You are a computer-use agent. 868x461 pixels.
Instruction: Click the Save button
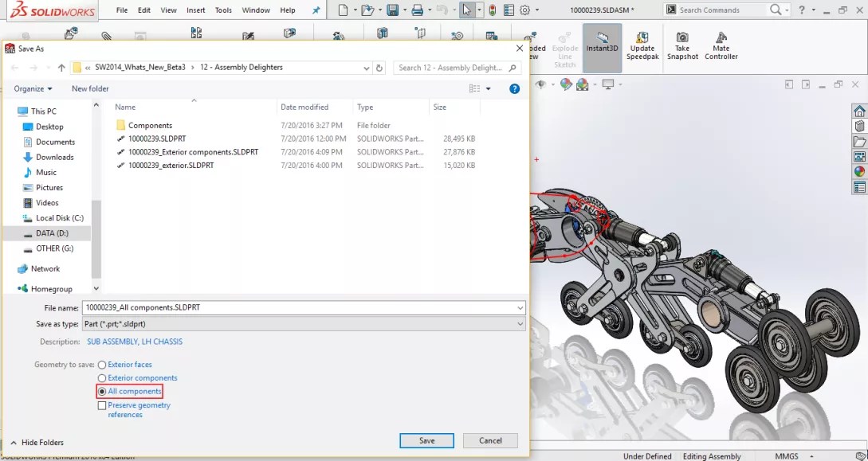click(x=426, y=440)
